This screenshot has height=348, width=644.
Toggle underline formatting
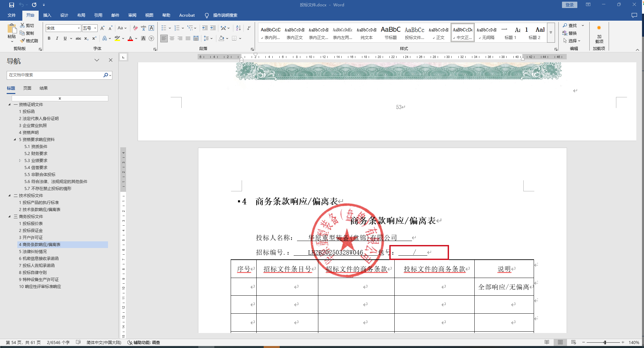[x=65, y=38]
